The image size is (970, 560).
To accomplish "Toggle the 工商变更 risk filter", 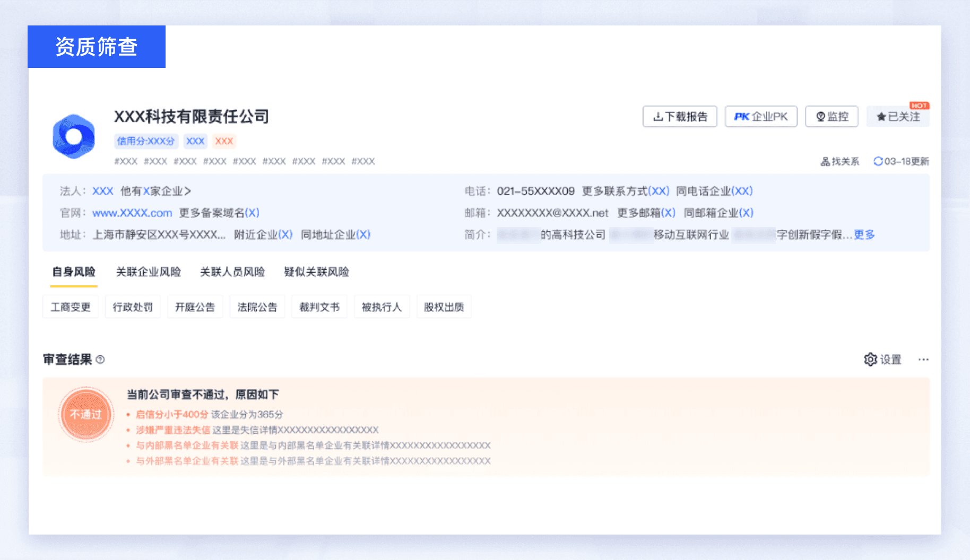I will 70,307.
